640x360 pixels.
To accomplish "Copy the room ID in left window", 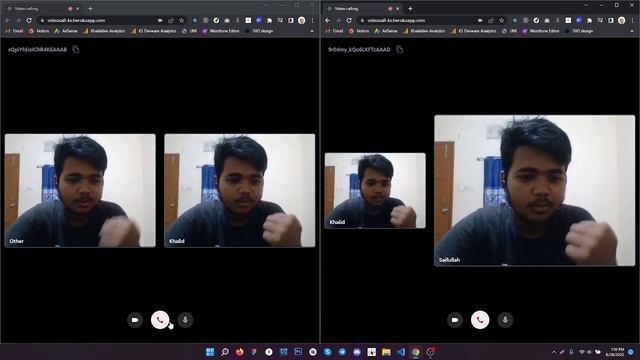I will tap(76, 49).
